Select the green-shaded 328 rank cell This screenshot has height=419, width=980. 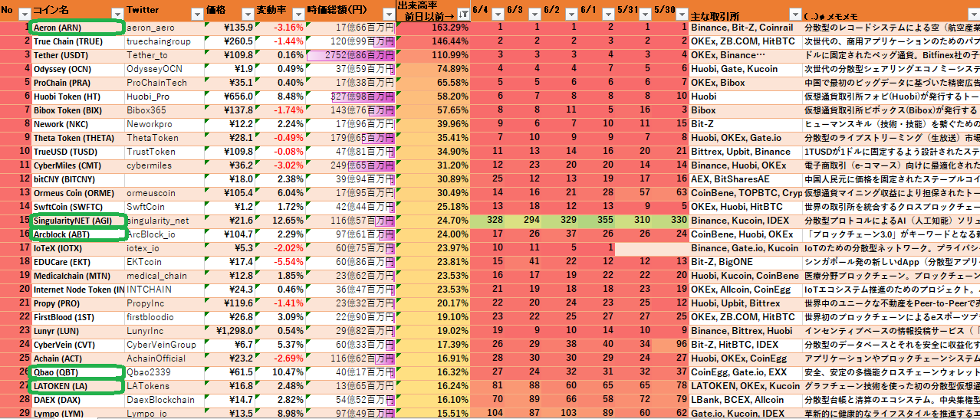(489, 221)
